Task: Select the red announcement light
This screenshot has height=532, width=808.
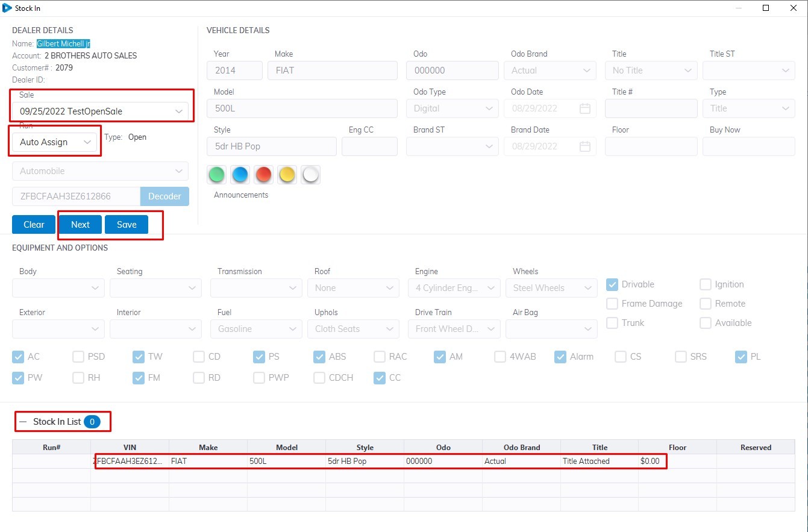Action: click(x=263, y=175)
